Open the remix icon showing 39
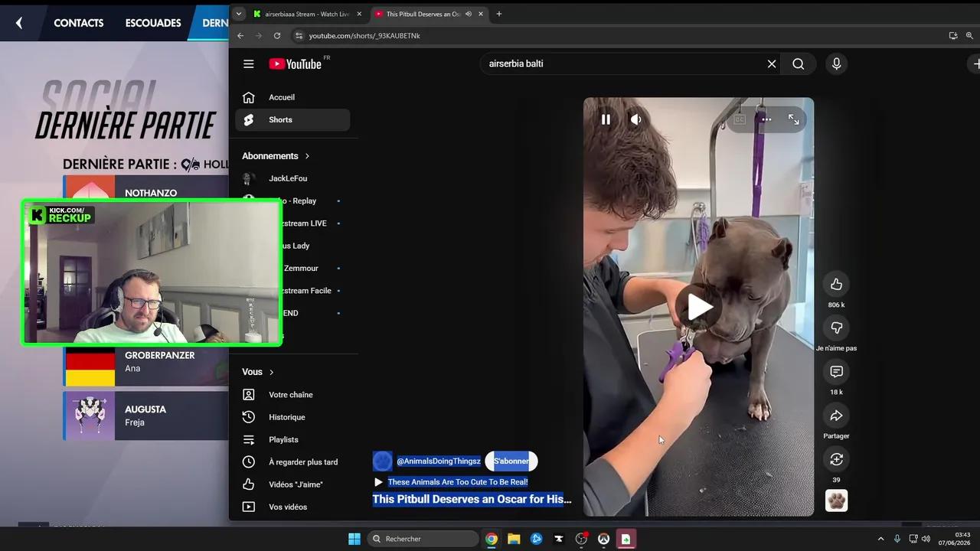 pos(836,459)
